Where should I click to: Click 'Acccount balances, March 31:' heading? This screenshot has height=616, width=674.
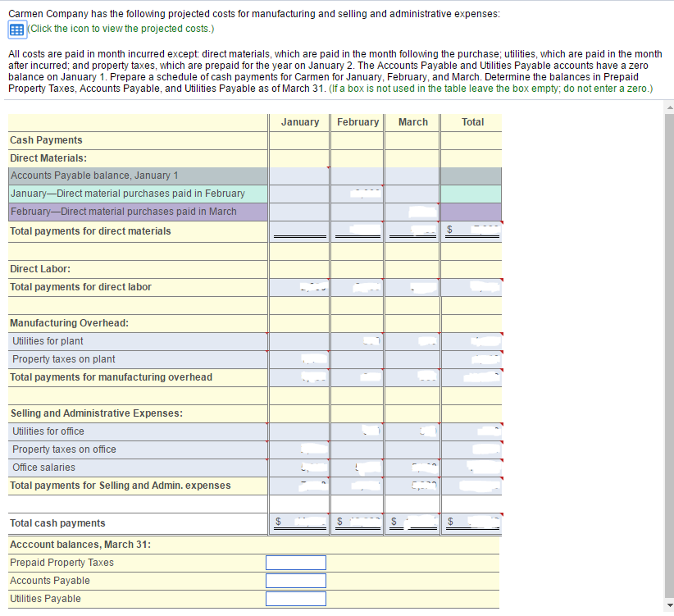click(x=80, y=544)
